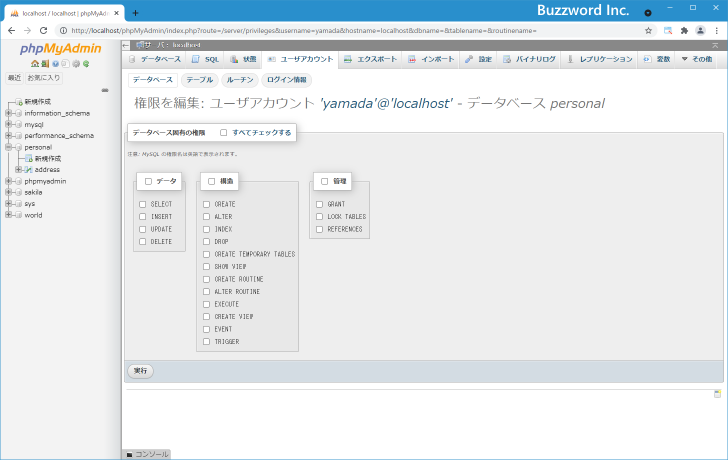
Task: Expand the world database node
Action: pyautogui.click(x=8, y=215)
